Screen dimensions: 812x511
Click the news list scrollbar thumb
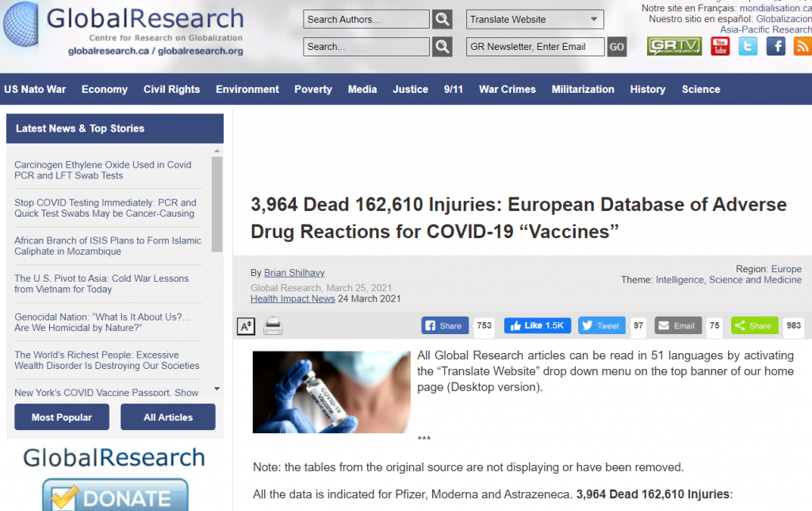[x=217, y=204]
